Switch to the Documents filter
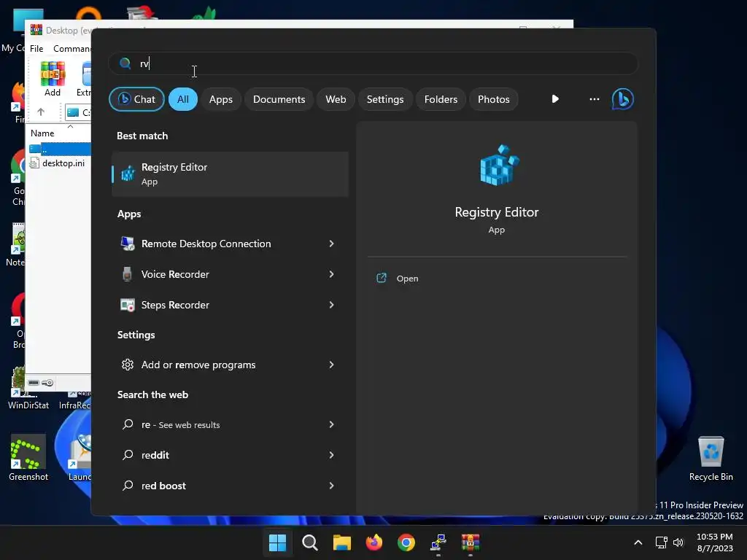The height and width of the screenshot is (560, 747). (x=279, y=99)
